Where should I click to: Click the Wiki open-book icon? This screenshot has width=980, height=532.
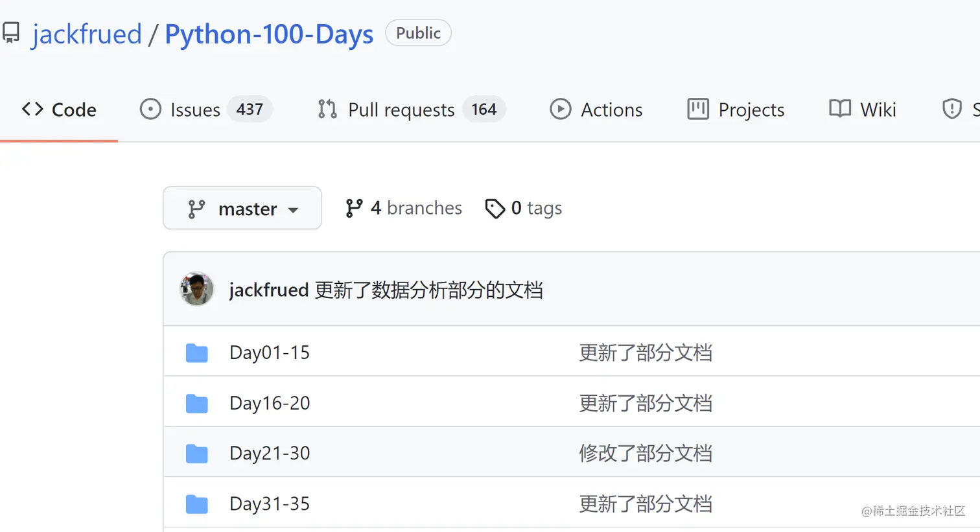tap(840, 109)
